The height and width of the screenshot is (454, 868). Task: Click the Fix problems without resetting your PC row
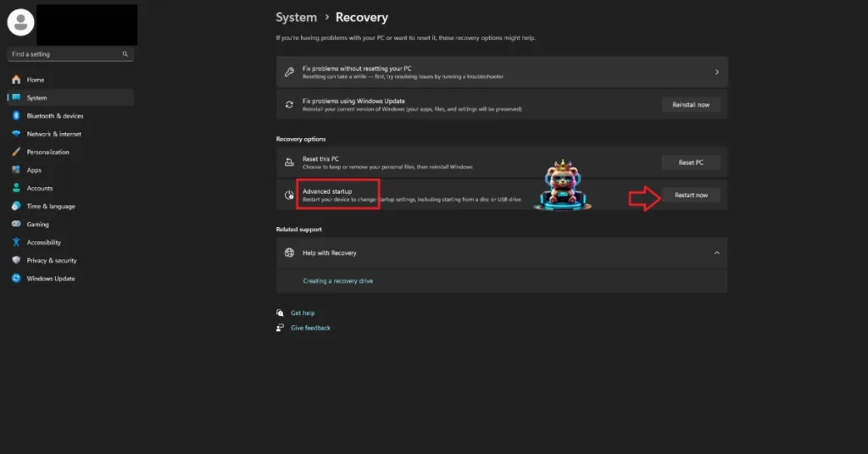click(502, 72)
